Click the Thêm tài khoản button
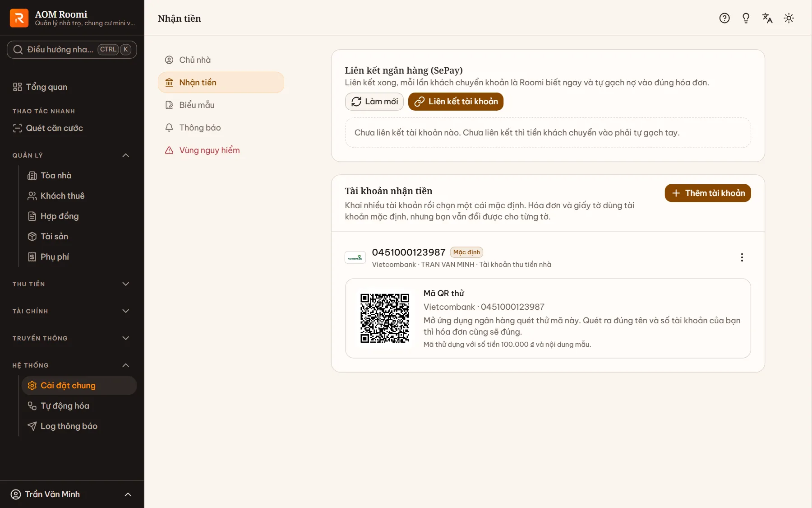The width and height of the screenshot is (812, 508). click(708, 193)
